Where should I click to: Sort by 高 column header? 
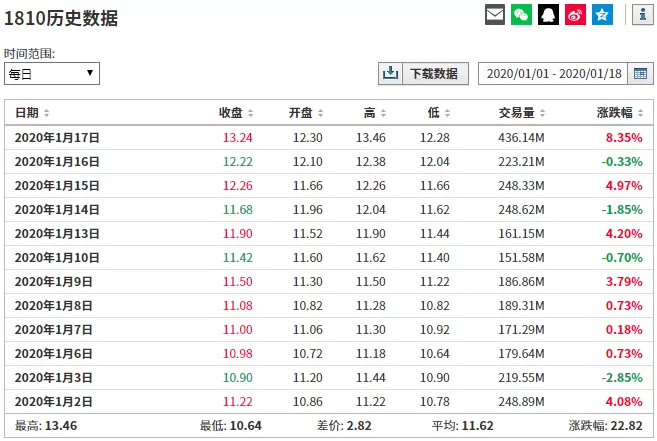click(375, 113)
